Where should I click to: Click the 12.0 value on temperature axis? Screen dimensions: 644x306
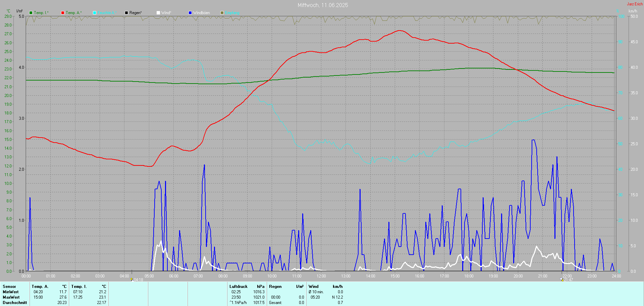[8, 166]
